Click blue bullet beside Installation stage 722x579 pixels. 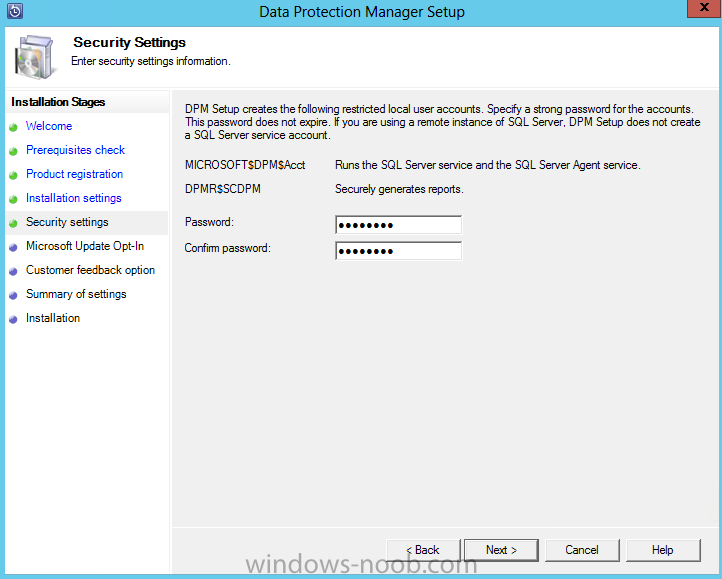13,319
